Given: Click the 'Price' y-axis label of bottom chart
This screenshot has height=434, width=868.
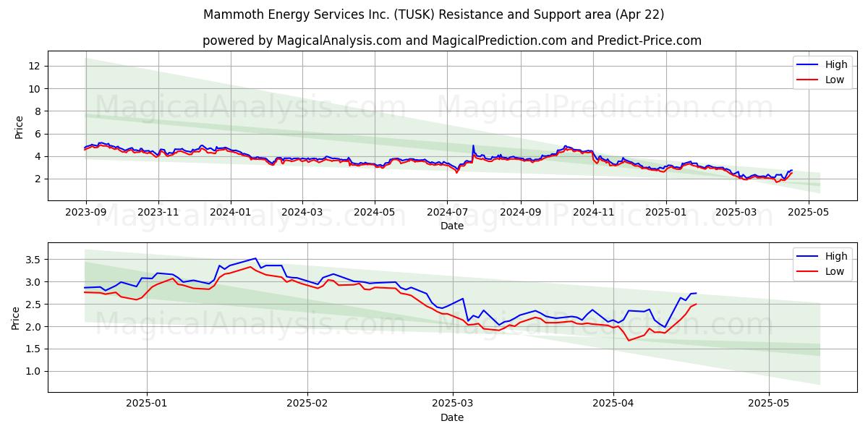Looking at the screenshot, I should [x=16, y=318].
